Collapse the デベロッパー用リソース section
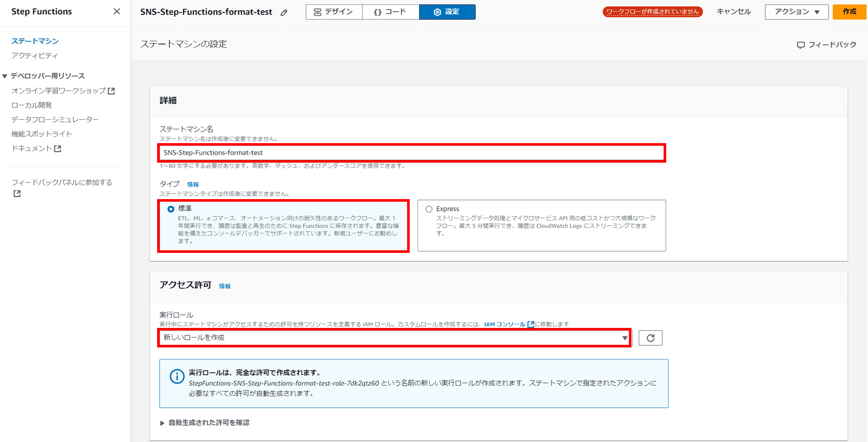868x442 pixels. point(5,76)
